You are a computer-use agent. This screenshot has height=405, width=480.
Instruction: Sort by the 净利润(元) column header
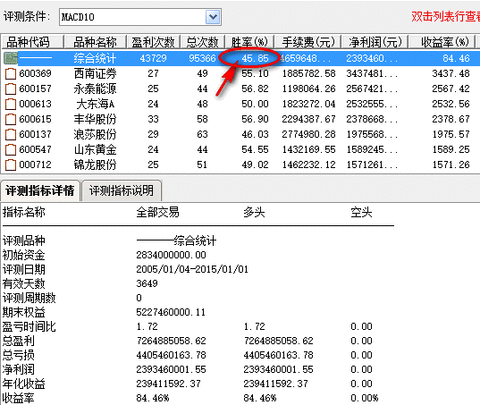[375, 42]
